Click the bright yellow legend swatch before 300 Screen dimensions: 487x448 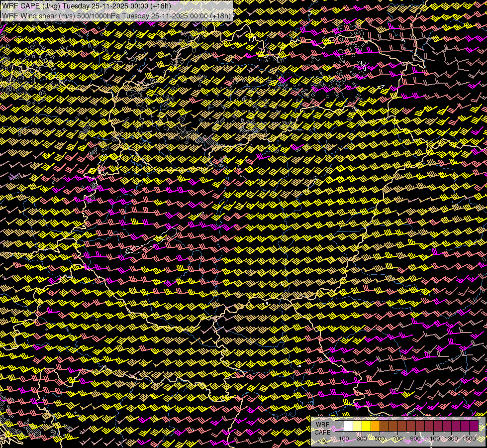coord(367,426)
